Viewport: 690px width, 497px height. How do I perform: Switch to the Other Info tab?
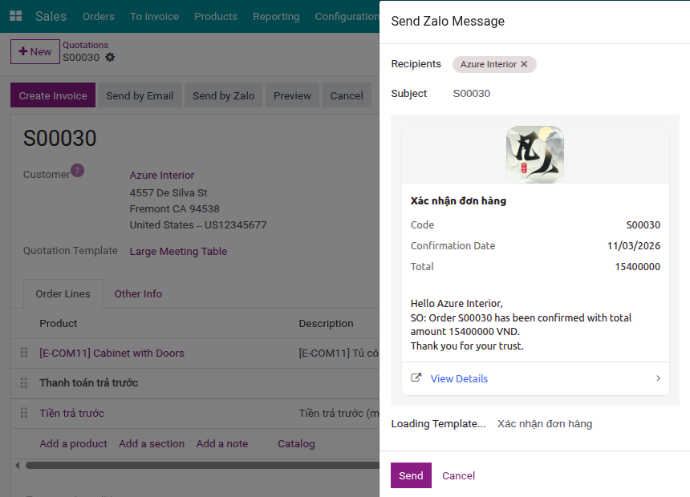tap(138, 294)
